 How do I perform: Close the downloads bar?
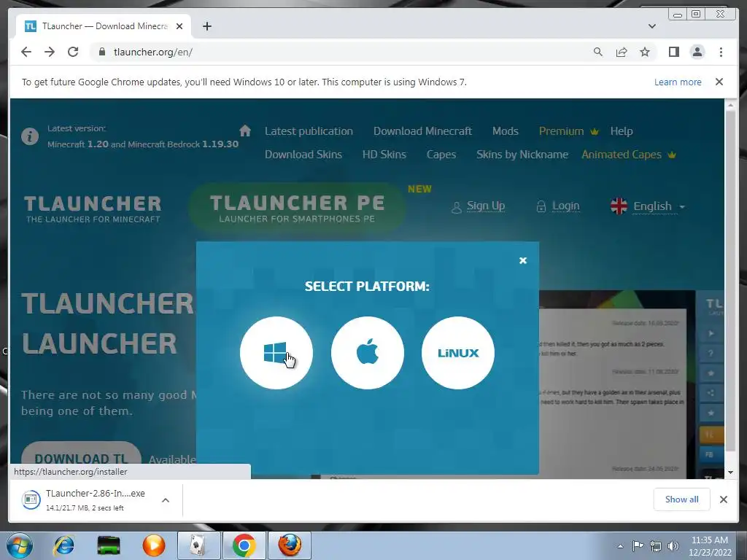tap(723, 499)
